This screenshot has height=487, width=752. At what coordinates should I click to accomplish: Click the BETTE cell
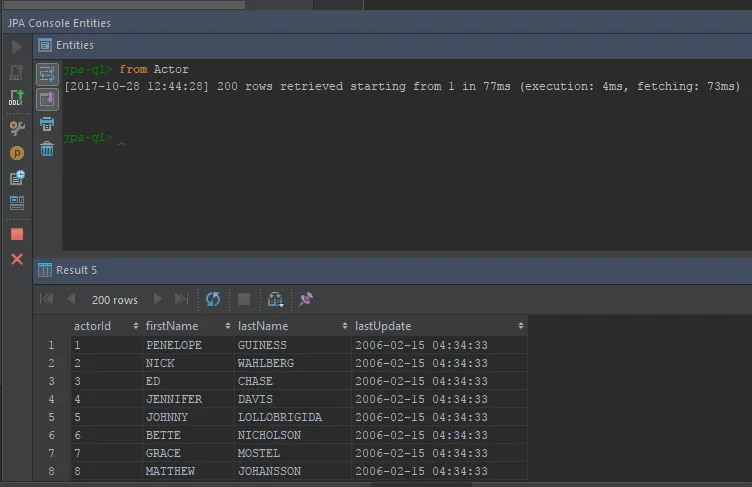tap(188, 435)
